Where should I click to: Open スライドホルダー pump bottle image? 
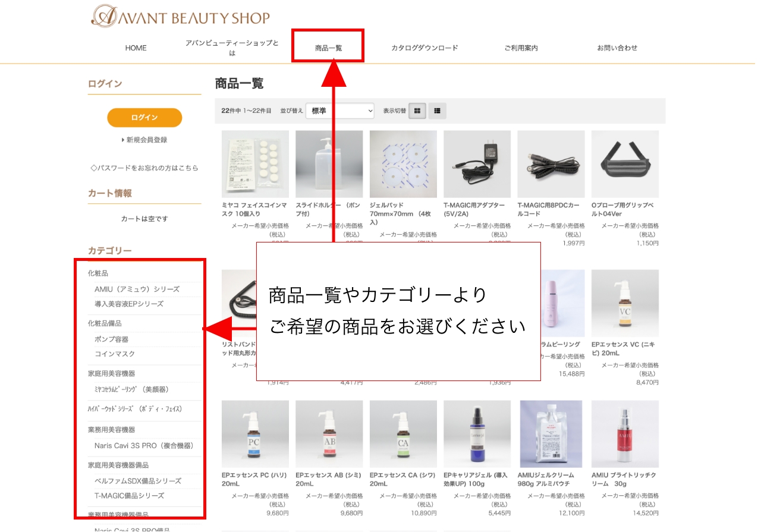tap(329, 164)
